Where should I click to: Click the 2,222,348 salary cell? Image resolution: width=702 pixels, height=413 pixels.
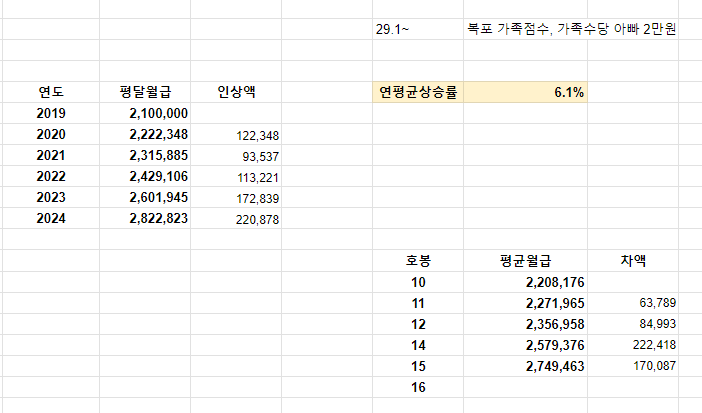click(145, 134)
